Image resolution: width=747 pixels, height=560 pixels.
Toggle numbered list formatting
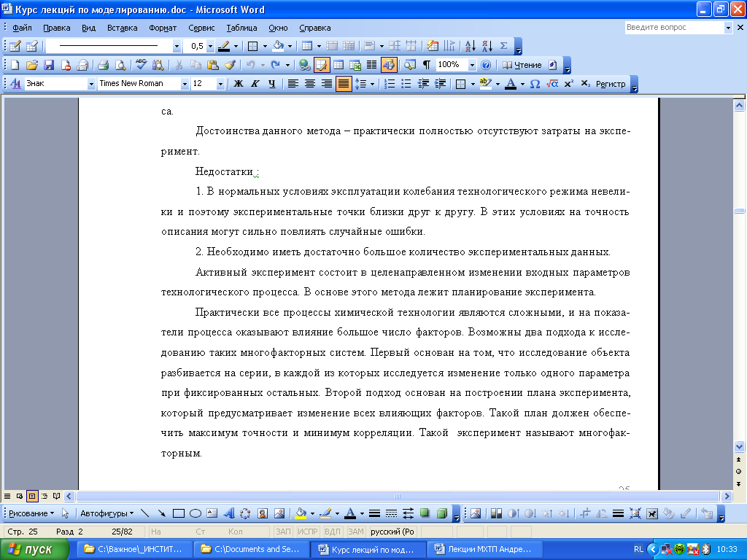click(x=390, y=84)
